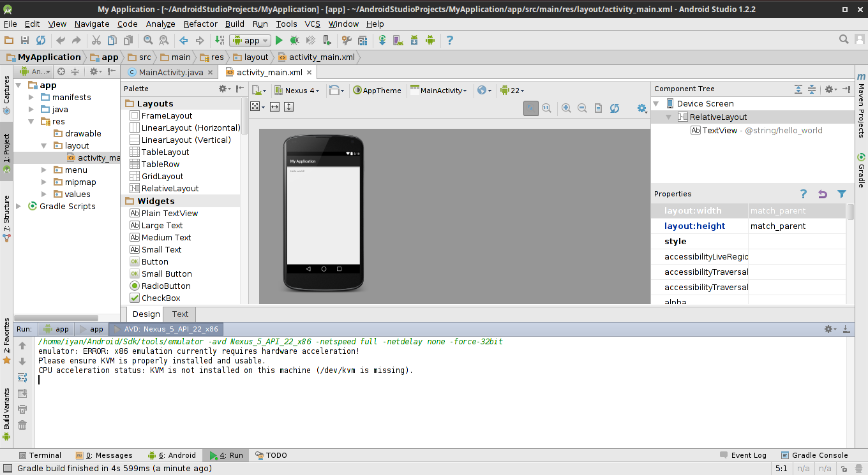868x475 pixels.
Task: Click the Properties help question icon
Action: 804,194
